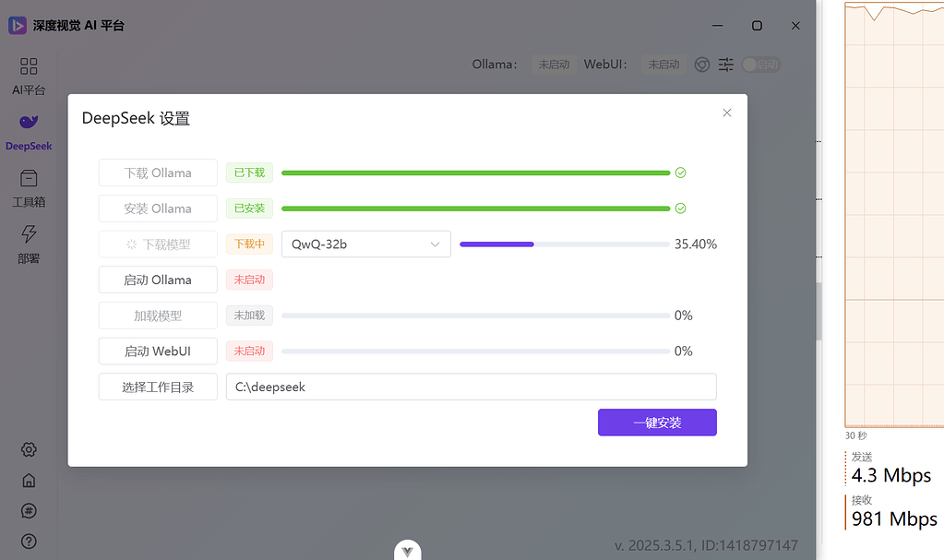
Task: Click the 35.40% download percentage
Action: (696, 244)
